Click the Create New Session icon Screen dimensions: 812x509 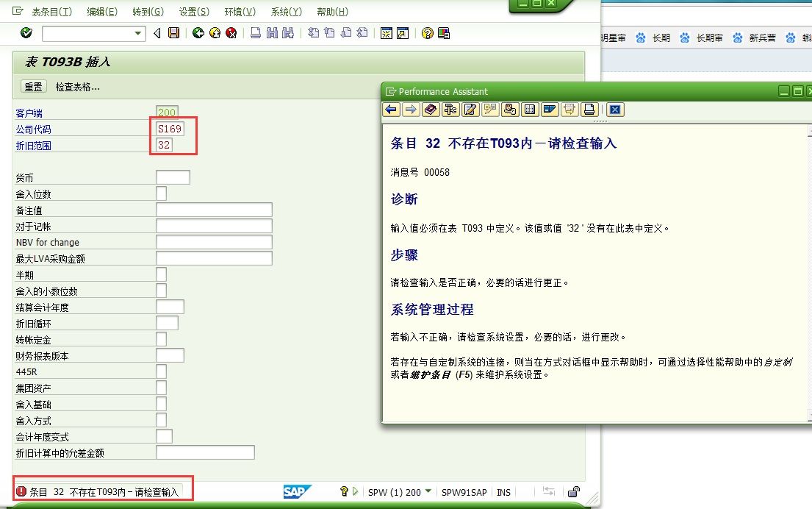click(387, 33)
